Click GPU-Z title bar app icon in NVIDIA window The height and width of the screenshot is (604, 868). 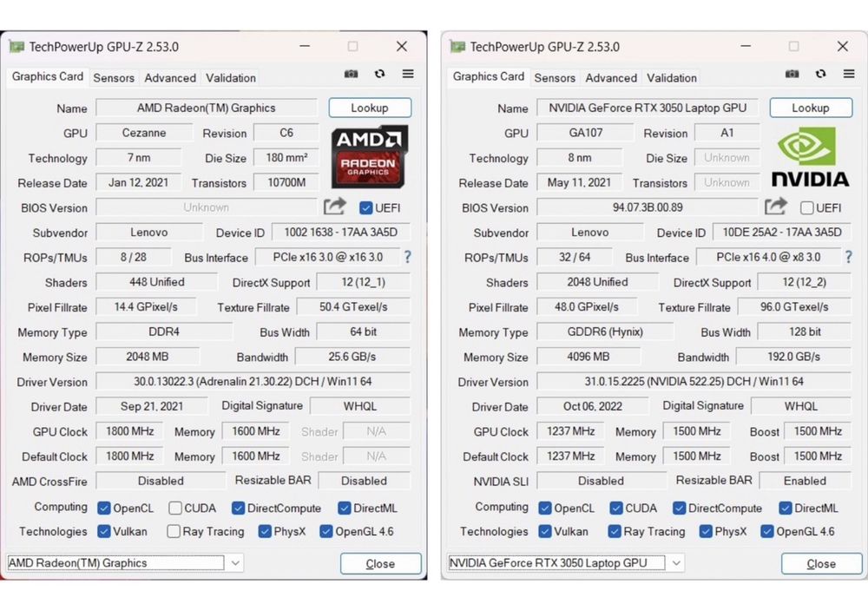pos(457,47)
